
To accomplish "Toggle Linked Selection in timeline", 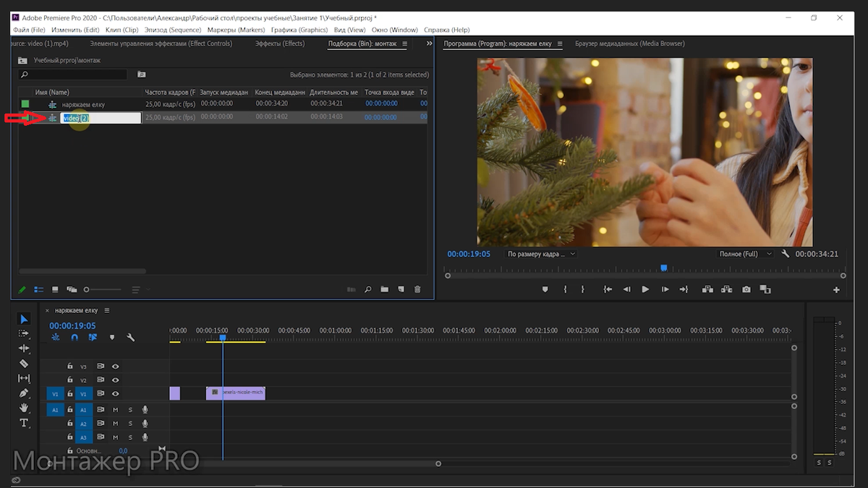I will 93,338.
